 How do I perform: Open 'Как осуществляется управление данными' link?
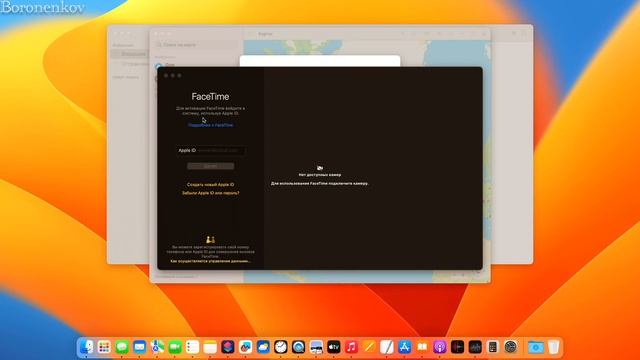click(211, 261)
